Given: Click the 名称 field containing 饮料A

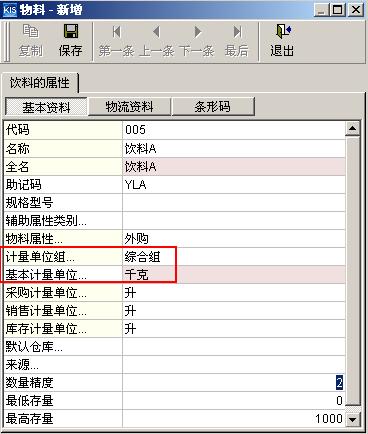Looking at the screenshot, I should click(234, 148).
